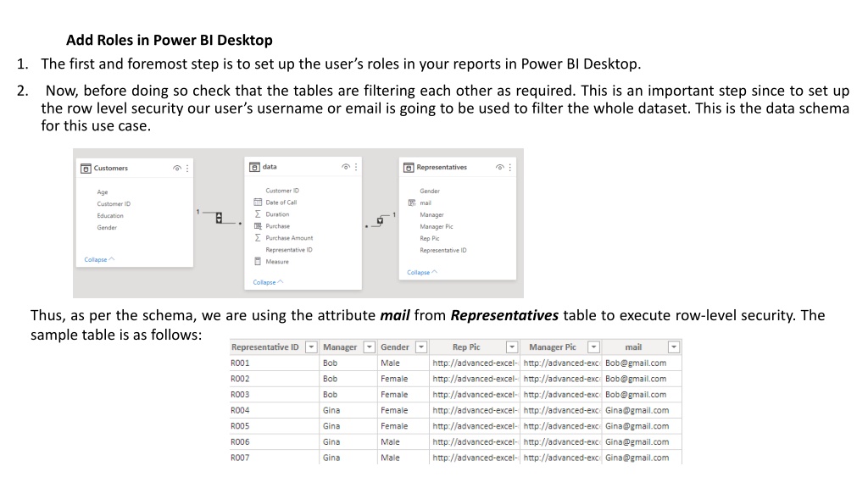Select the Gender field in Customers table
The image size is (868, 488).
tap(107, 227)
